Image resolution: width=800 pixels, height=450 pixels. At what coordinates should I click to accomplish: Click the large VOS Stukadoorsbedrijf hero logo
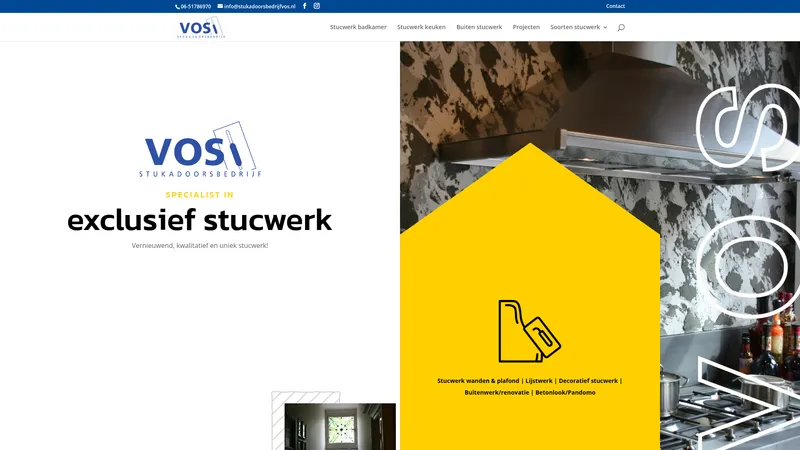(x=200, y=150)
